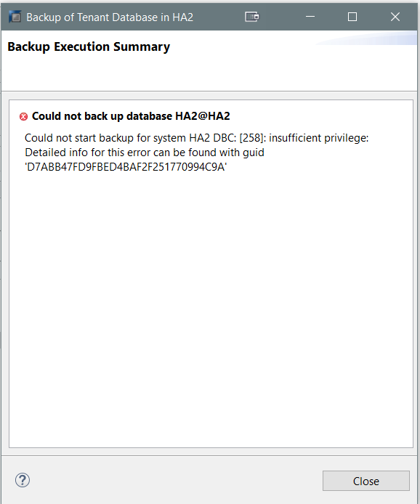Close the dialog using the title bar X
This screenshot has height=504, width=420.
395,17
